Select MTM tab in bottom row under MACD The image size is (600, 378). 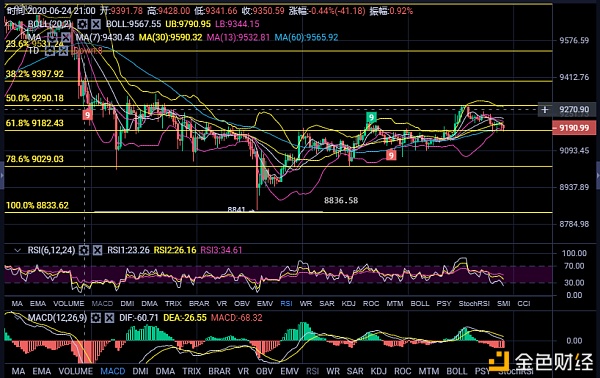tap(429, 371)
